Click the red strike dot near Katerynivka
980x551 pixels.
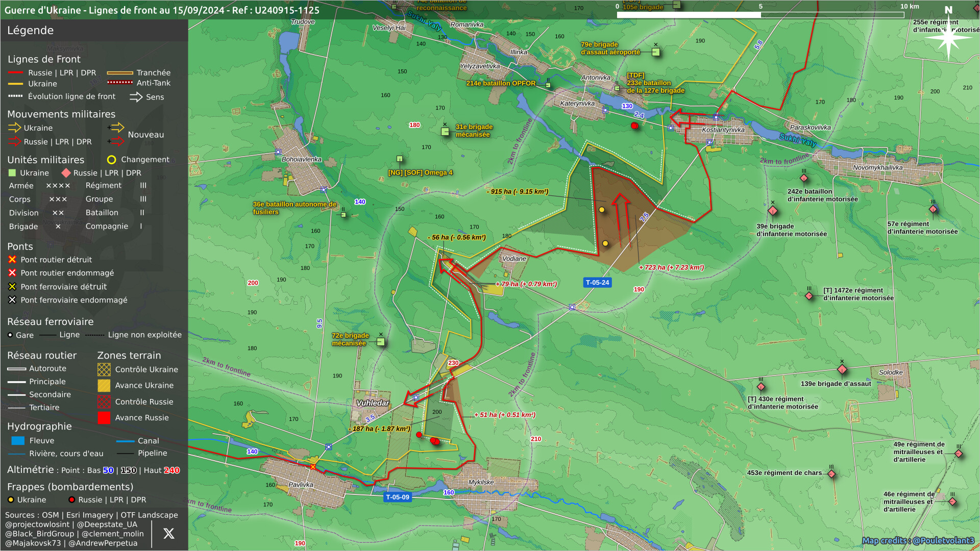click(634, 126)
